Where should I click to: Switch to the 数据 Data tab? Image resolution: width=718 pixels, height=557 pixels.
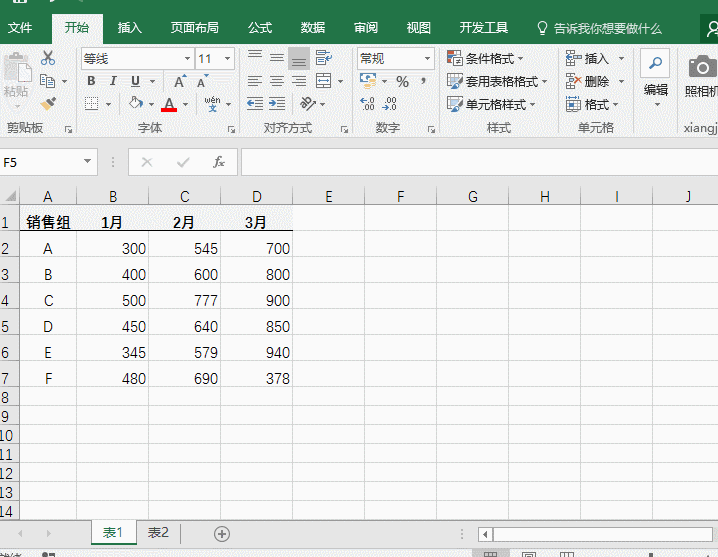click(x=313, y=28)
